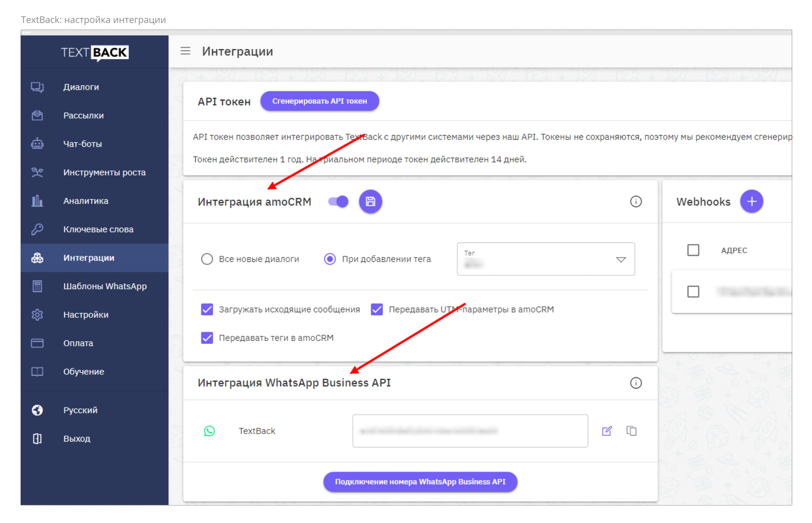
Task: Copy the TextBack WhatsApp token
Action: tap(631, 431)
